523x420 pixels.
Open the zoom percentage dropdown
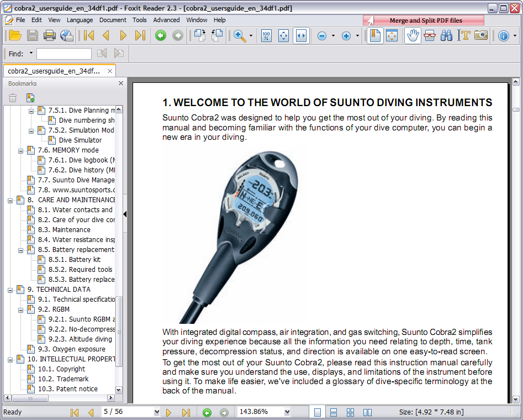coord(287,412)
